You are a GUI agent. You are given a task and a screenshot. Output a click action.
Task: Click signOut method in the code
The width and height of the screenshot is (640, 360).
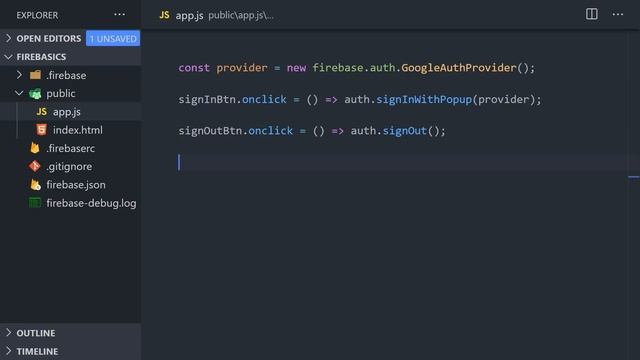click(404, 131)
